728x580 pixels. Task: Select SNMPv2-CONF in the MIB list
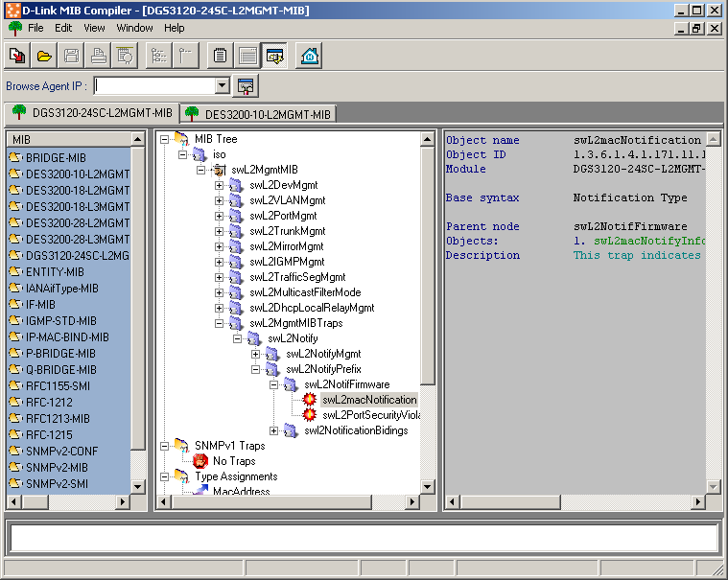pos(62,451)
